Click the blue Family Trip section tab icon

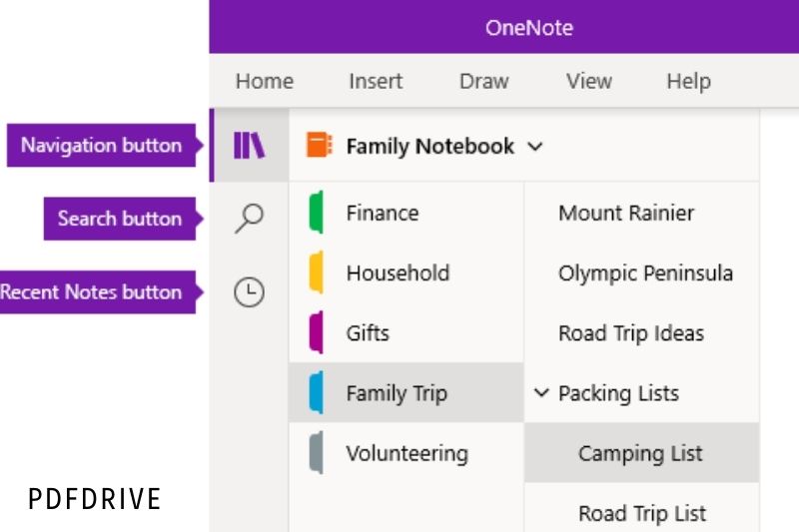316,392
